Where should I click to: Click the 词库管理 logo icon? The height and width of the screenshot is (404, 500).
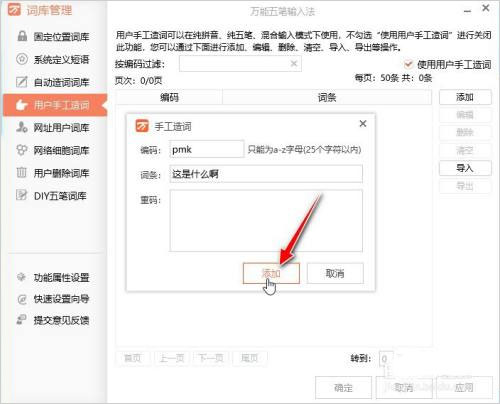click(x=14, y=10)
